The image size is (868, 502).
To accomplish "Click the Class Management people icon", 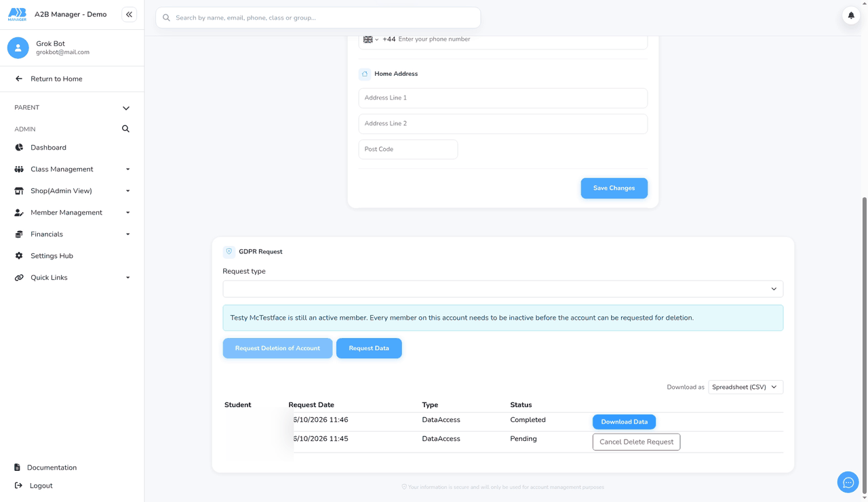I will click(x=19, y=169).
